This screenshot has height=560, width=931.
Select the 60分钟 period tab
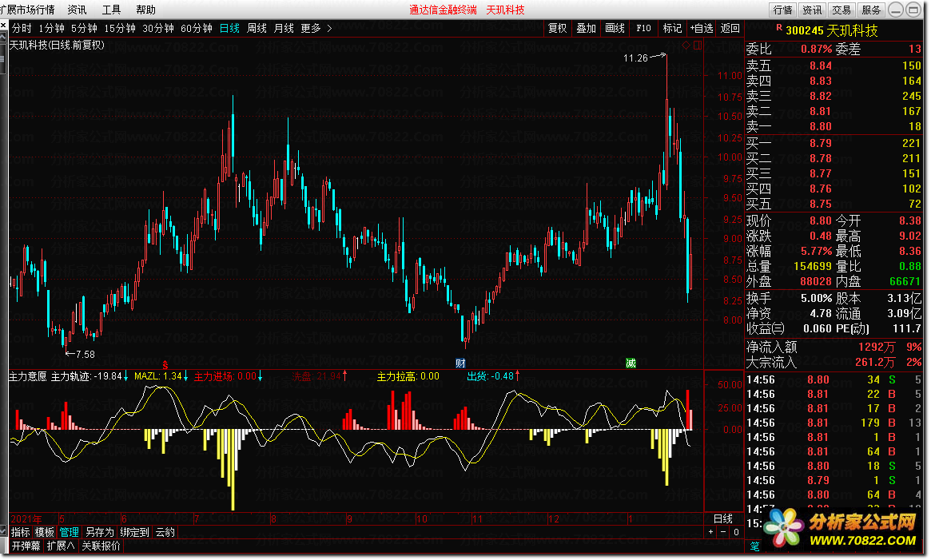click(x=196, y=28)
